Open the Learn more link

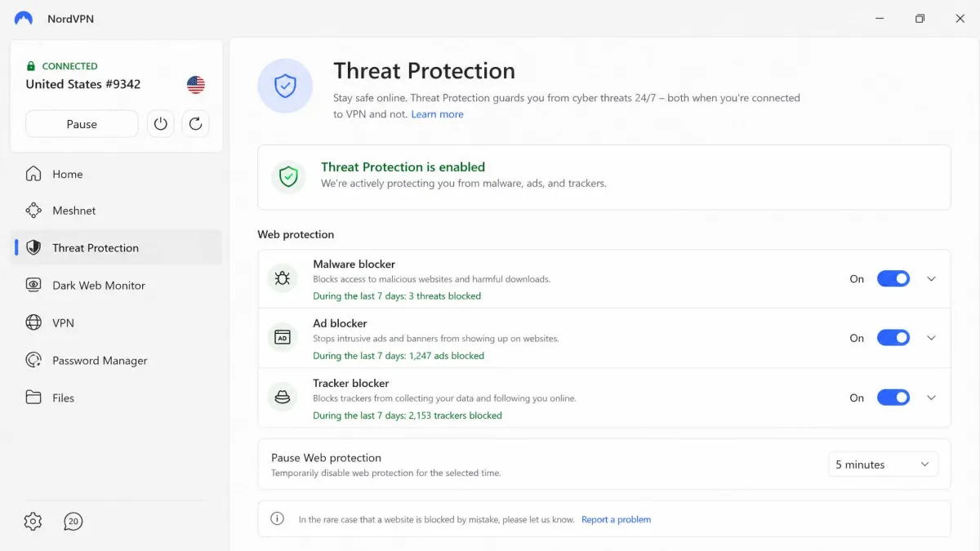pos(437,114)
